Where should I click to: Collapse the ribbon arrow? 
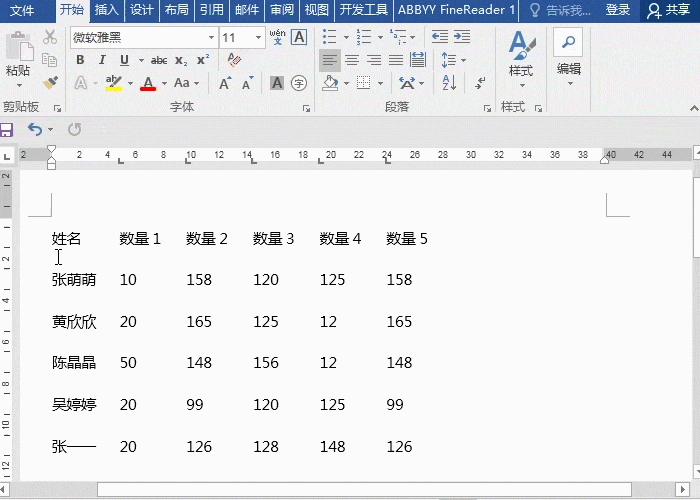694,108
